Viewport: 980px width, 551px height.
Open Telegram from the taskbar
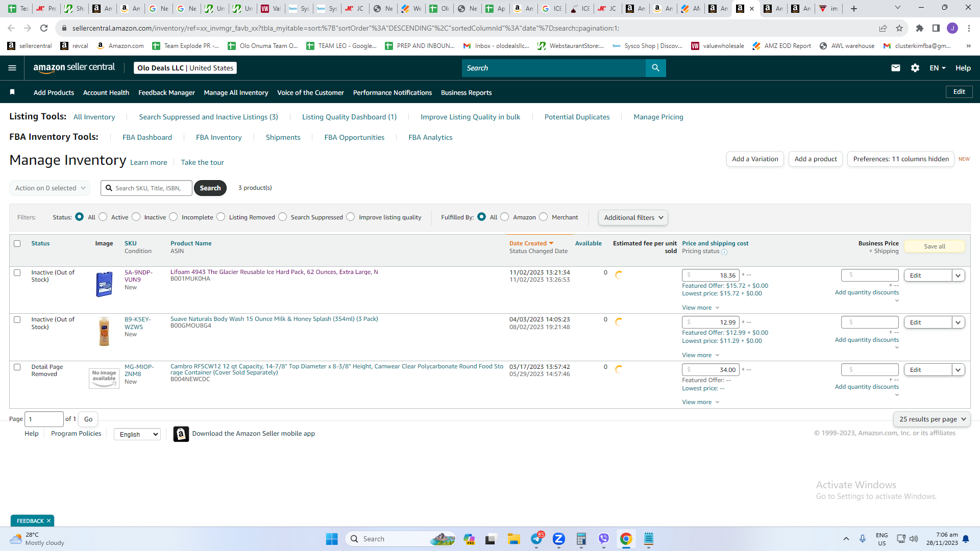point(536,539)
